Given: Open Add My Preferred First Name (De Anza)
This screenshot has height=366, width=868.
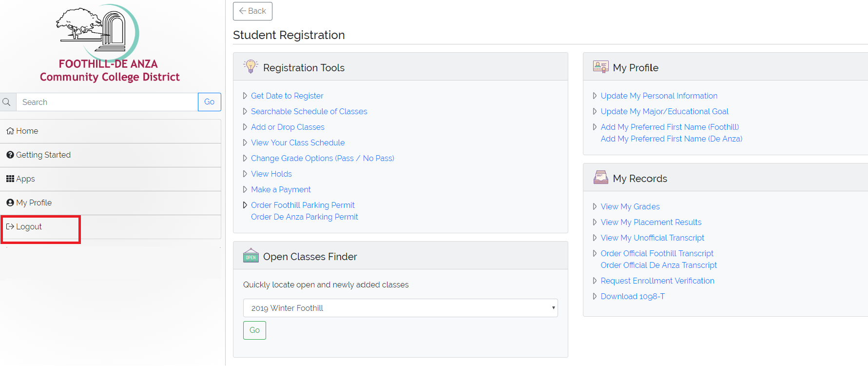Looking at the screenshot, I should tap(671, 139).
